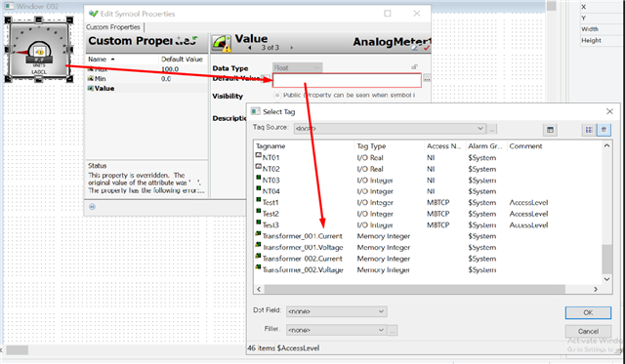Open tag source browse ellipsis button
Image resolution: width=625 pixels, height=364 pixels.
click(492, 129)
